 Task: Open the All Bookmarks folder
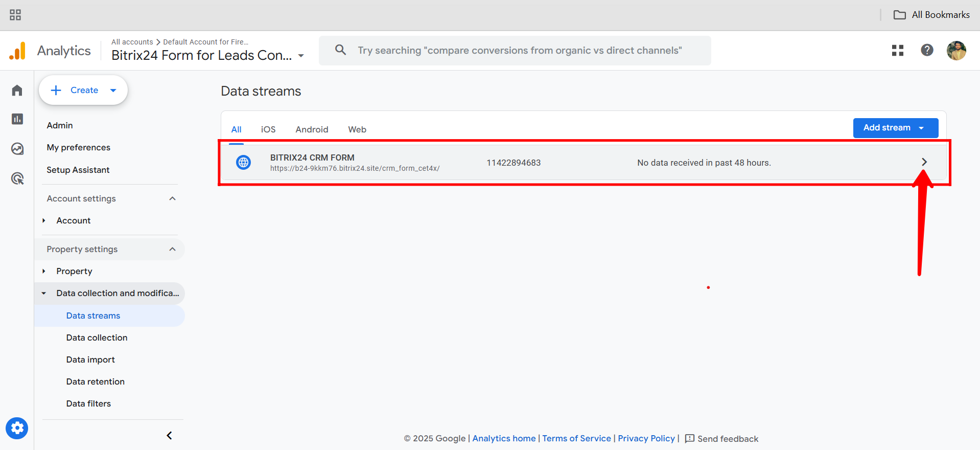click(x=931, y=15)
